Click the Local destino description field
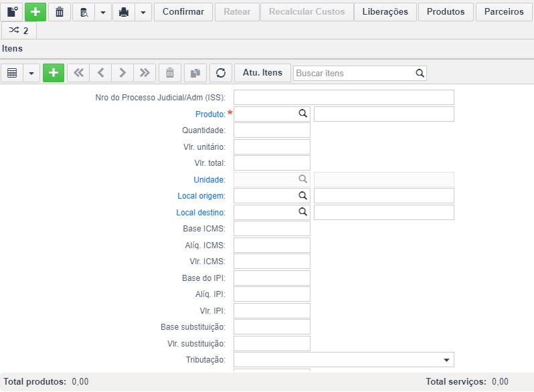The width and height of the screenshot is (534, 392). pos(384,212)
